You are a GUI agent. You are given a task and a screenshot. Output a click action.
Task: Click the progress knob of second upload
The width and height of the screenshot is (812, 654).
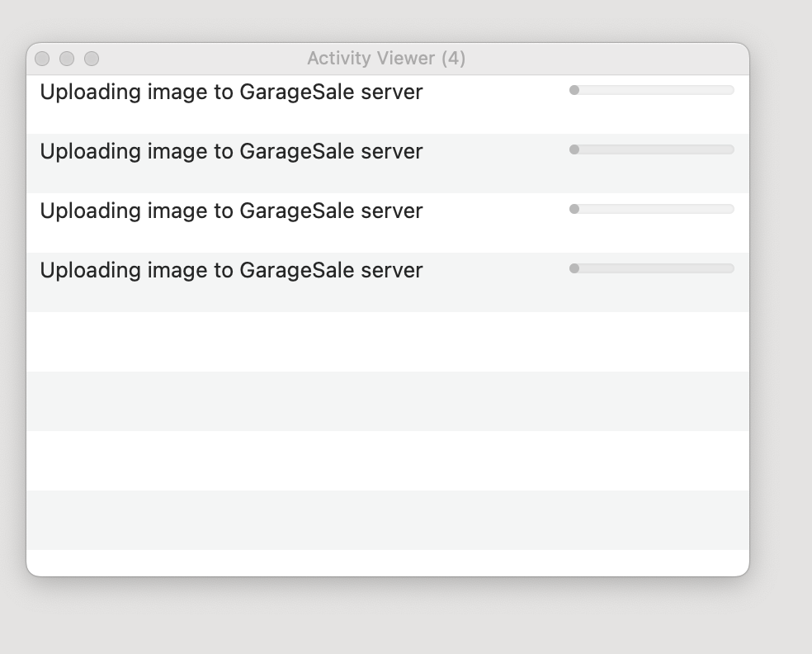coord(574,149)
